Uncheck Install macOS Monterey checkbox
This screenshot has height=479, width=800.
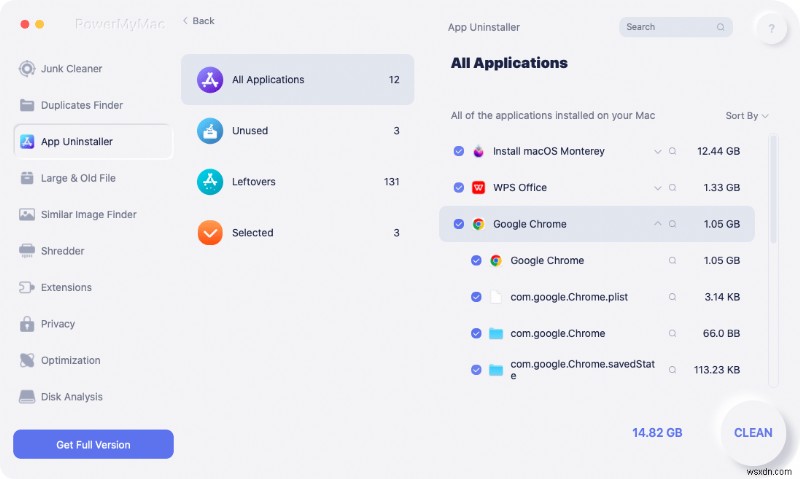pyautogui.click(x=459, y=151)
